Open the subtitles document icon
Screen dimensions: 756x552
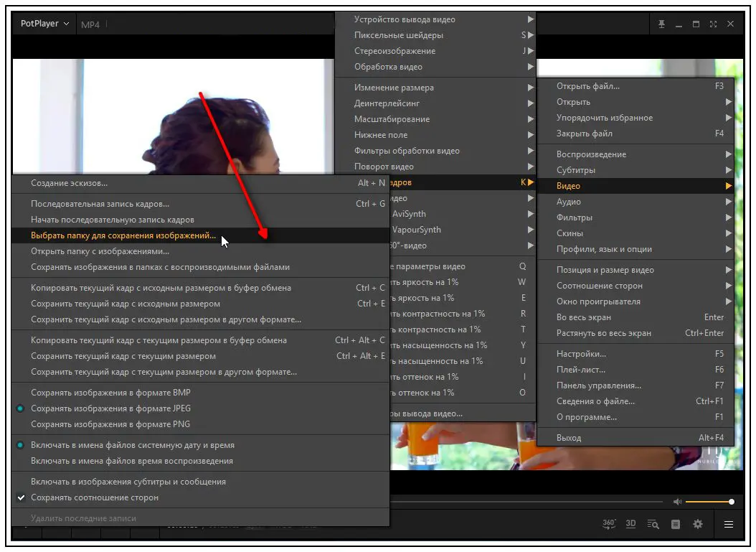coord(676,524)
